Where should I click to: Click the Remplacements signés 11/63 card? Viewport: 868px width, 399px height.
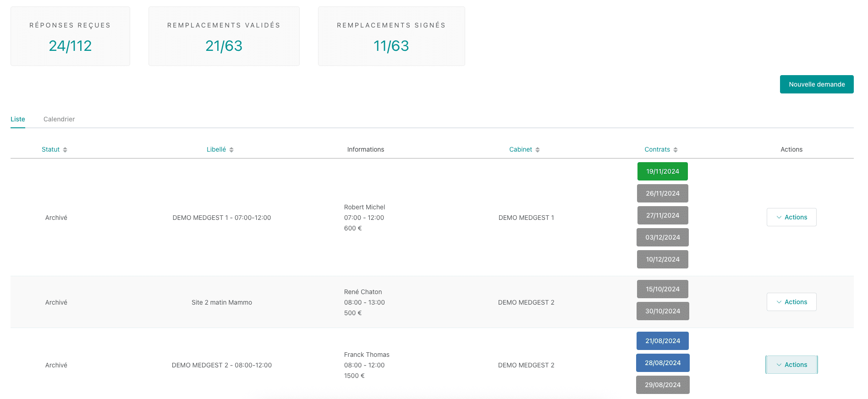click(391, 36)
